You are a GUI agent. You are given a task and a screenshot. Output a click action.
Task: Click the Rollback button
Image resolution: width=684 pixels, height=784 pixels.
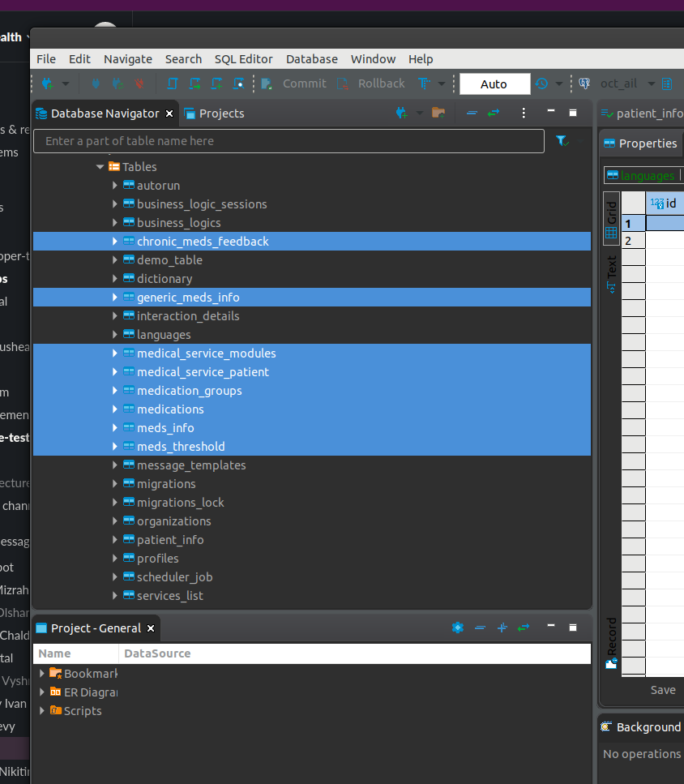click(x=370, y=84)
